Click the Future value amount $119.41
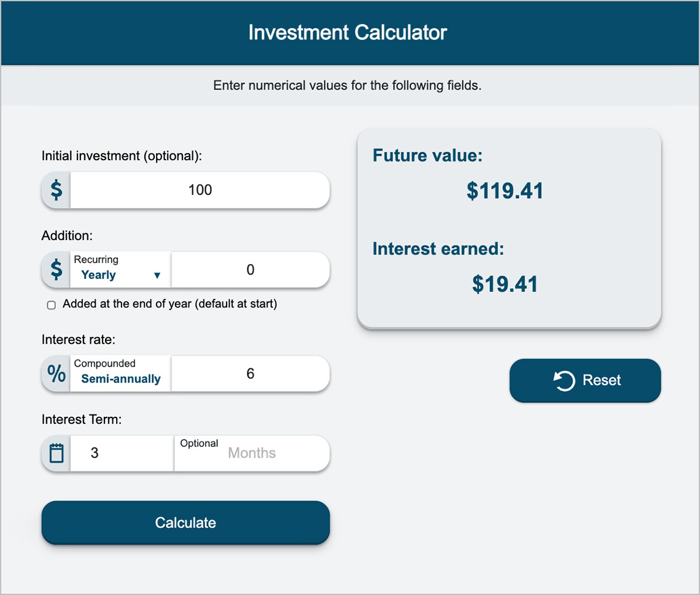This screenshot has width=700, height=595. click(x=505, y=191)
